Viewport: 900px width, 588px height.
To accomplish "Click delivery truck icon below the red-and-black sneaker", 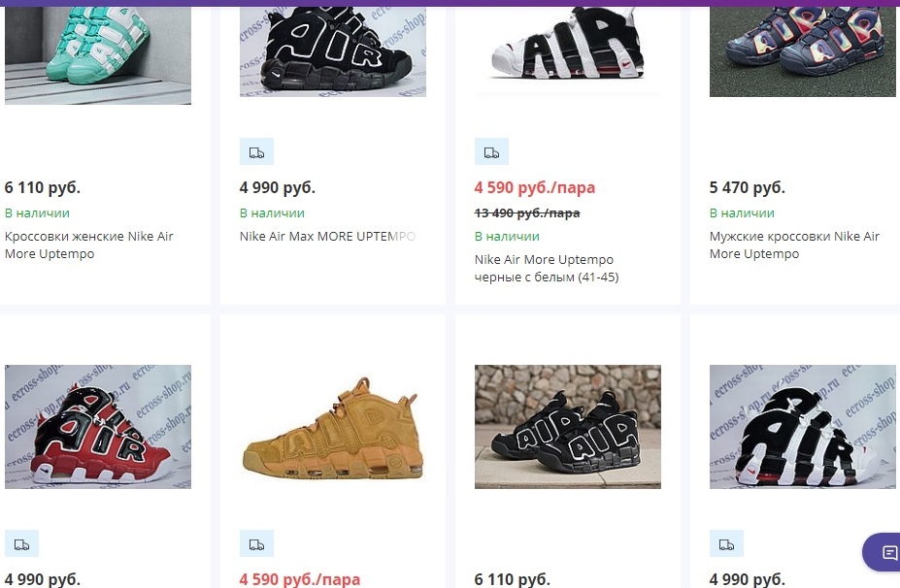I will point(21,544).
